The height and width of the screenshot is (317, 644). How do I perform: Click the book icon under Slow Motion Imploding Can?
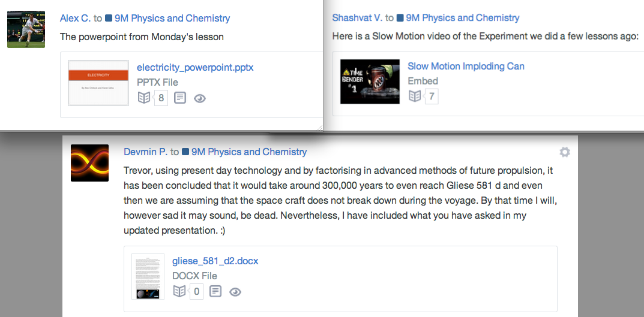(415, 96)
